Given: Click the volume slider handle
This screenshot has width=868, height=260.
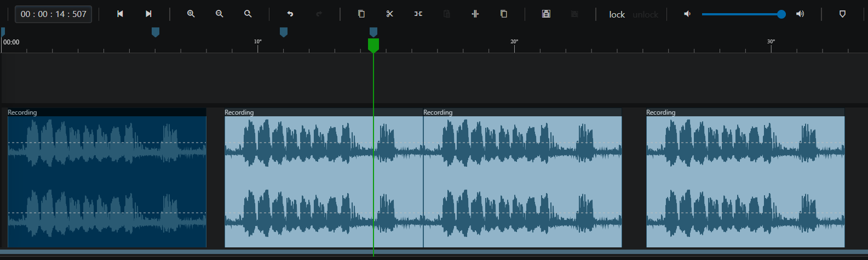Looking at the screenshot, I should 781,14.
